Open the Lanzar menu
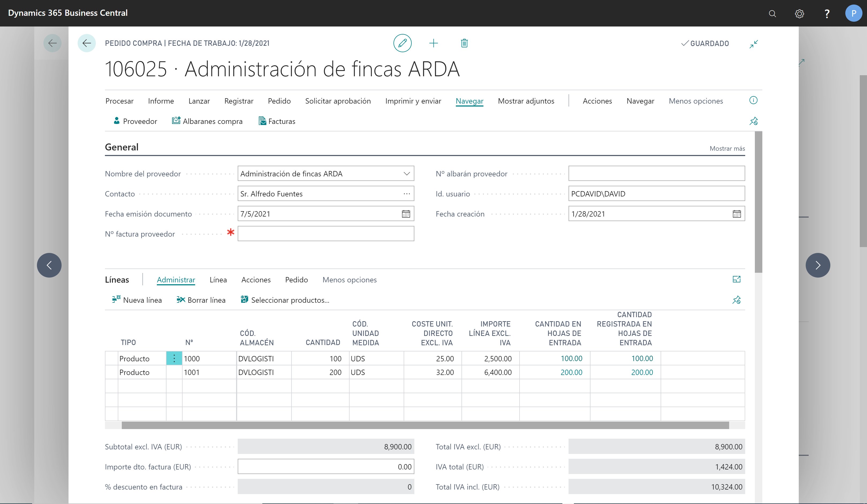 [x=199, y=101]
